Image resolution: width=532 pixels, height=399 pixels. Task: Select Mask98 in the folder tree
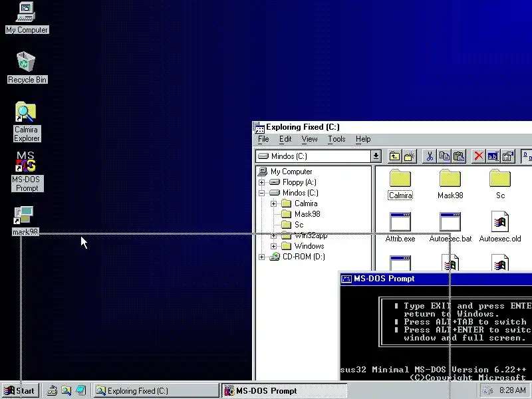[307, 214]
